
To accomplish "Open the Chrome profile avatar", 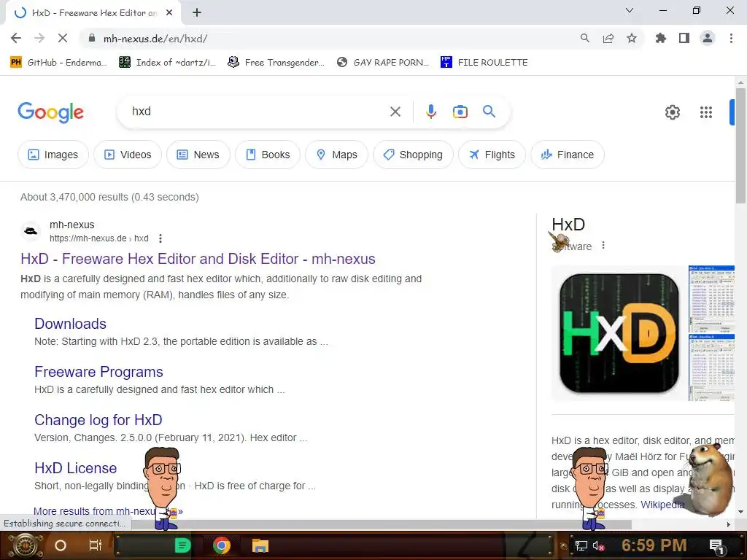I will point(708,38).
